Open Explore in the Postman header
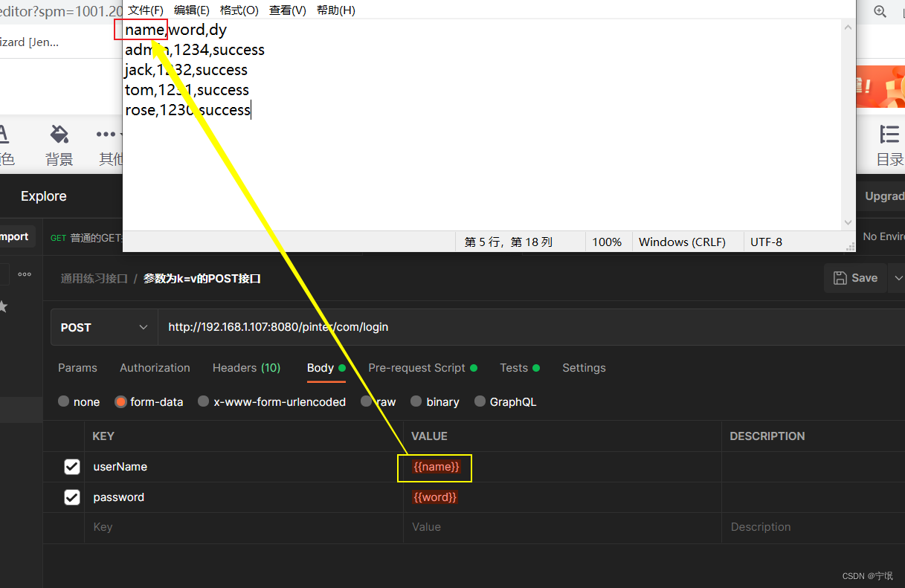This screenshot has height=588, width=905. pyautogui.click(x=43, y=196)
